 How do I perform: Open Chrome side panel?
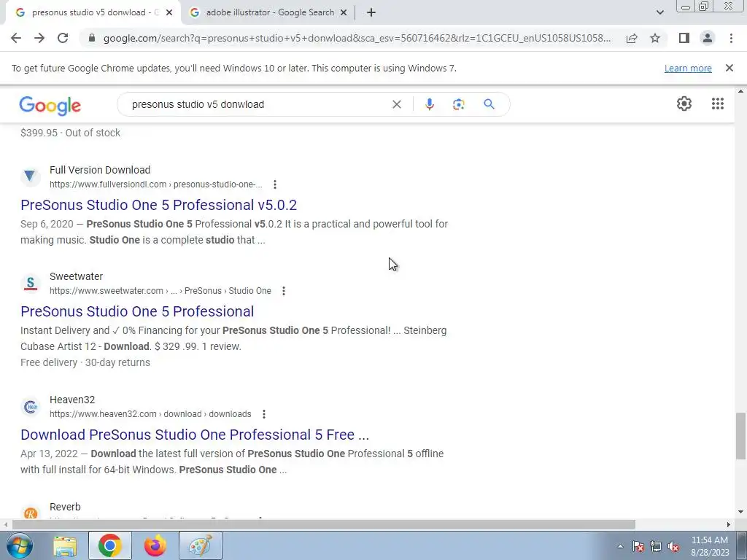pos(684,38)
